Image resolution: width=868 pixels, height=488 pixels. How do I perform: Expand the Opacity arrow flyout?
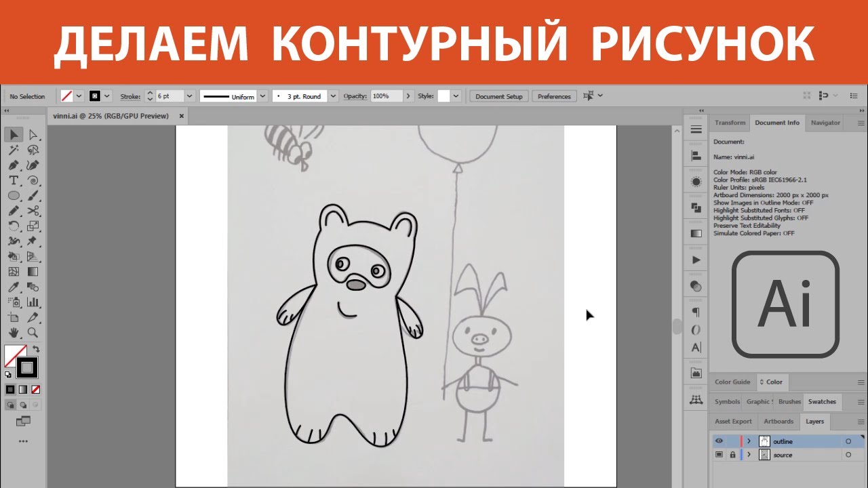[x=408, y=96]
